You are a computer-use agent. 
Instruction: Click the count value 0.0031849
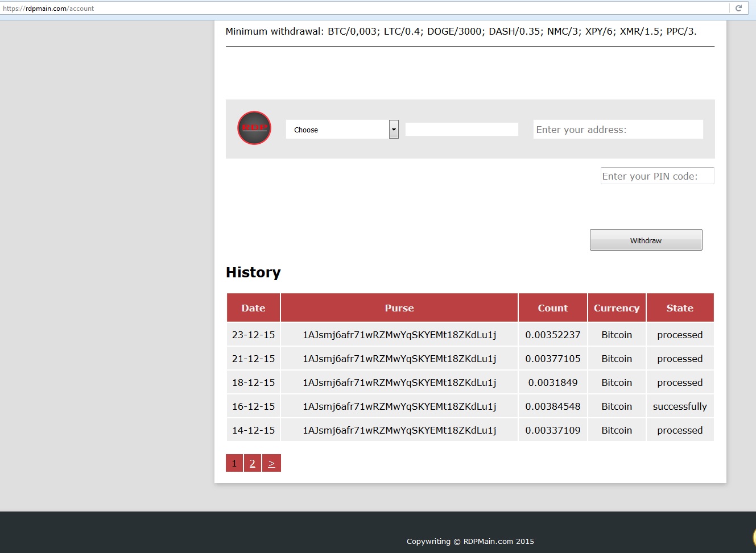point(553,382)
